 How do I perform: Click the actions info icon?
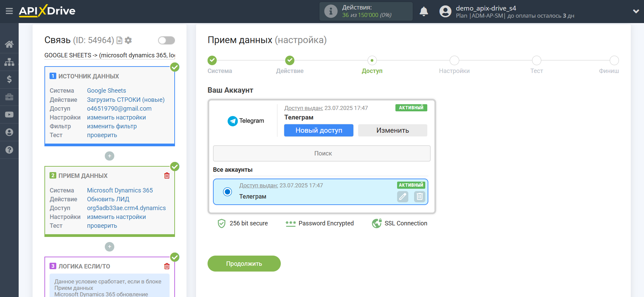tap(331, 11)
